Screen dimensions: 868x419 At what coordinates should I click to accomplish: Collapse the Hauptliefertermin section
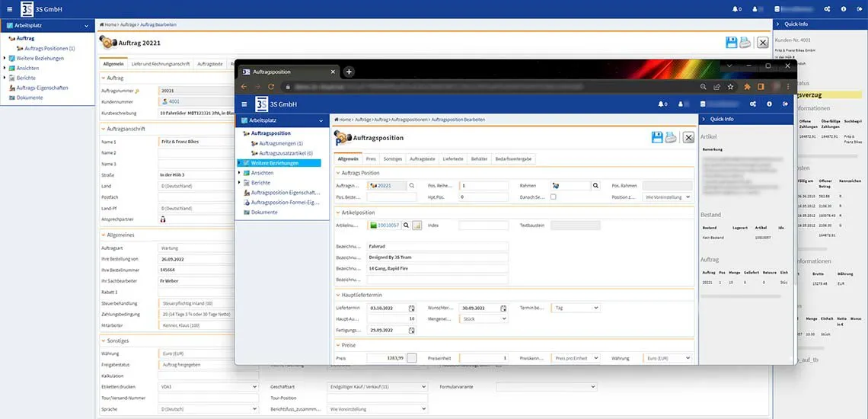pyautogui.click(x=339, y=295)
